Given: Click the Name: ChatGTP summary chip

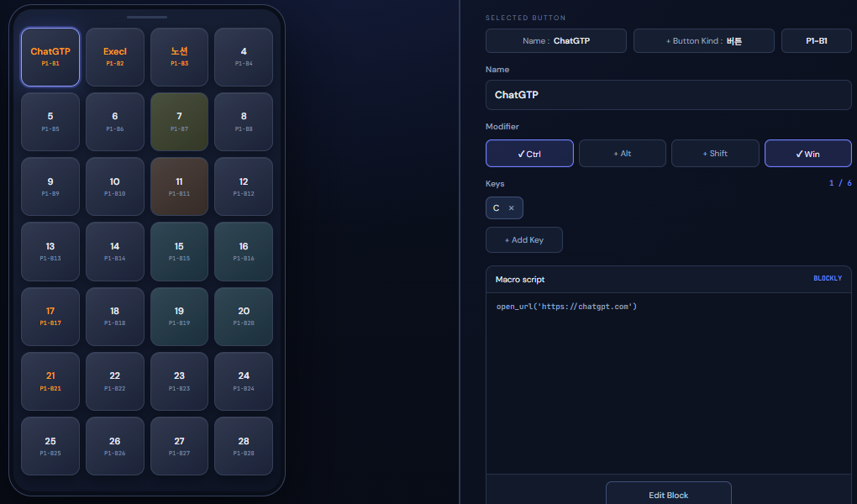Looking at the screenshot, I should (x=556, y=41).
